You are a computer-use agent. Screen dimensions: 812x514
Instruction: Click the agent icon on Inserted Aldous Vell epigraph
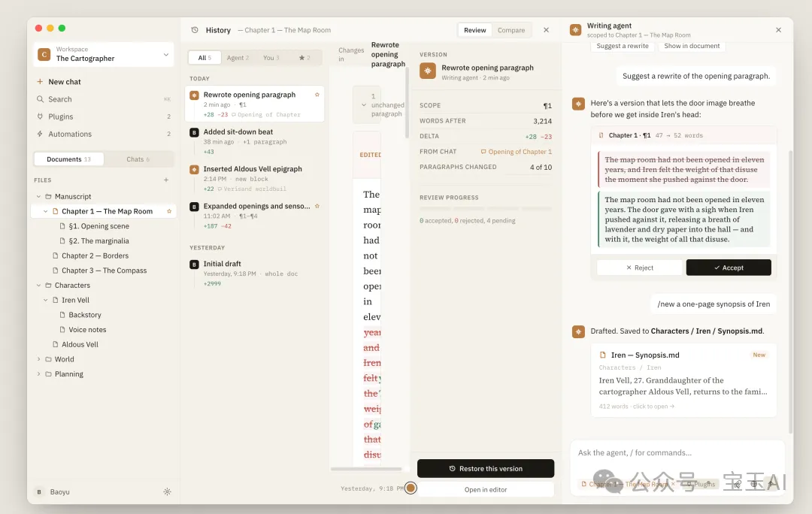click(194, 169)
